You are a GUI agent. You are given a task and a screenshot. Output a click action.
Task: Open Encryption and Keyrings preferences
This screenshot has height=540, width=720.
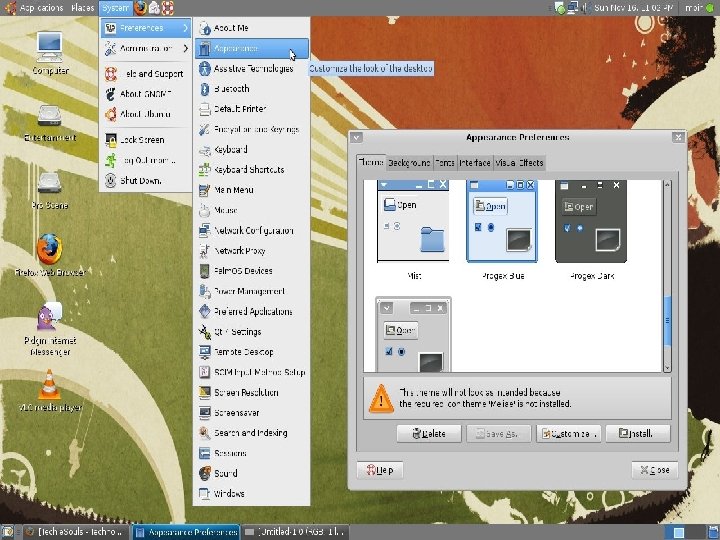pos(252,129)
